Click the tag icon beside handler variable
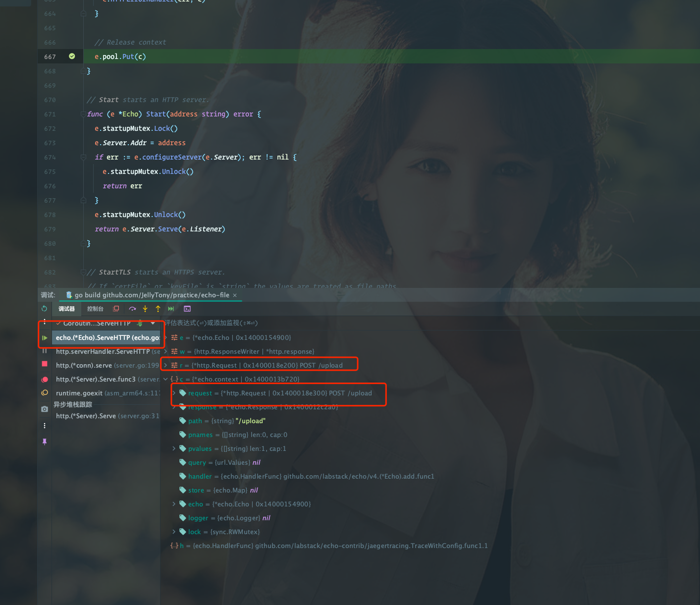This screenshot has height=605, width=700. tap(183, 476)
